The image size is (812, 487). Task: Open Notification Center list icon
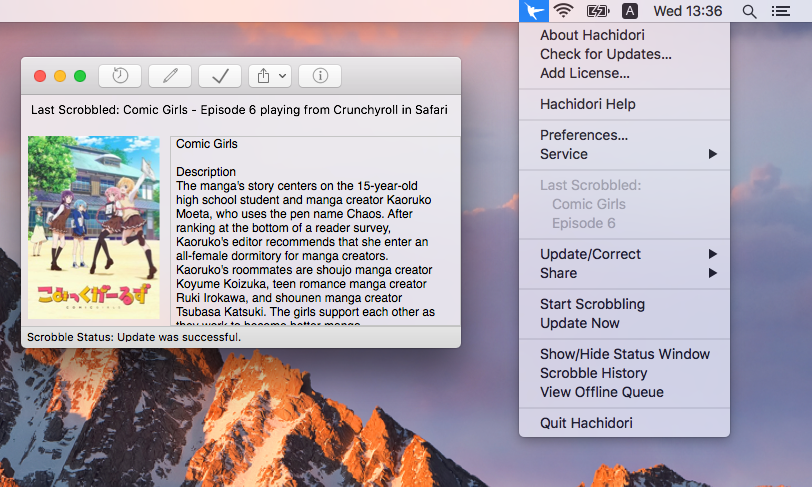(780, 11)
